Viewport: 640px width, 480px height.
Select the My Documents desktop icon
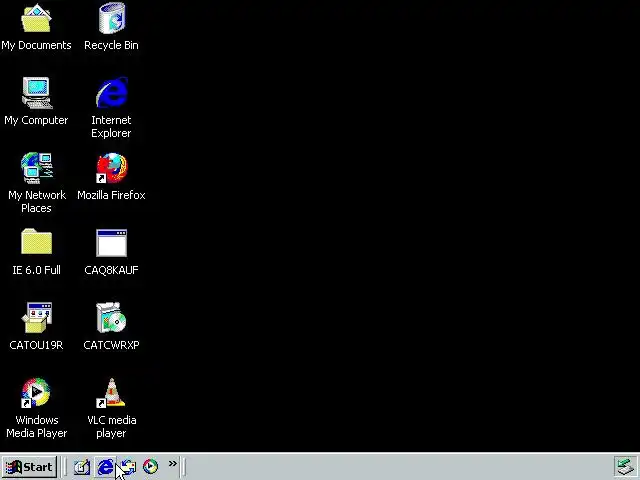click(36, 18)
